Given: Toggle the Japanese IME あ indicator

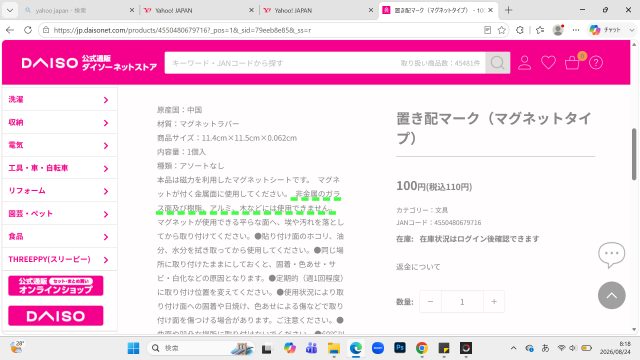Looking at the screenshot, I should pyautogui.click(x=545, y=348).
